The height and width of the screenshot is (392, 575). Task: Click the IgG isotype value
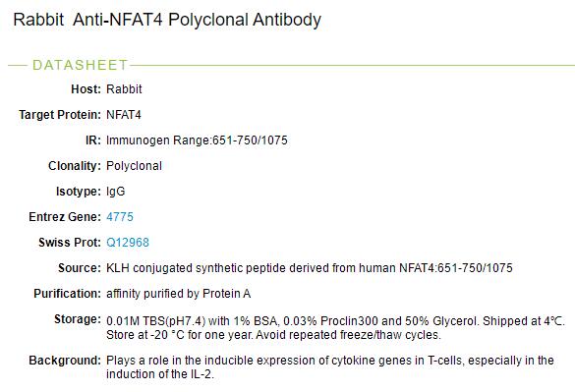pyautogui.click(x=116, y=192)
